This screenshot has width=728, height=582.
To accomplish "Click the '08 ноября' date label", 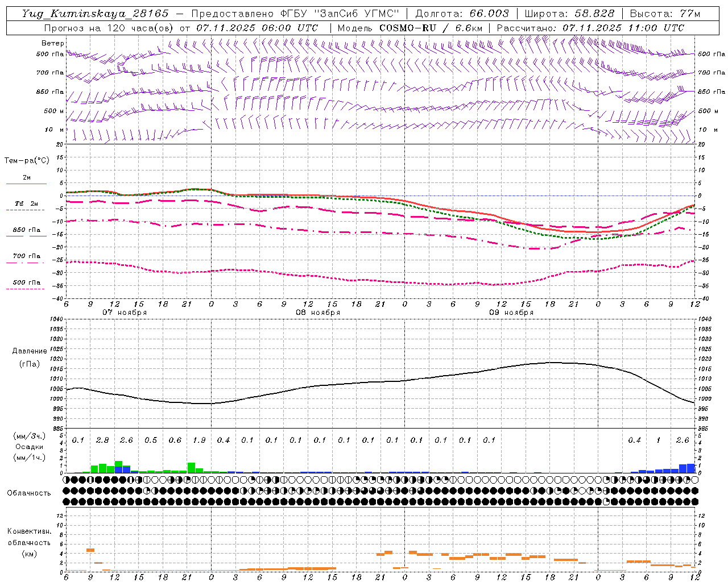I will tap(318, 313).
